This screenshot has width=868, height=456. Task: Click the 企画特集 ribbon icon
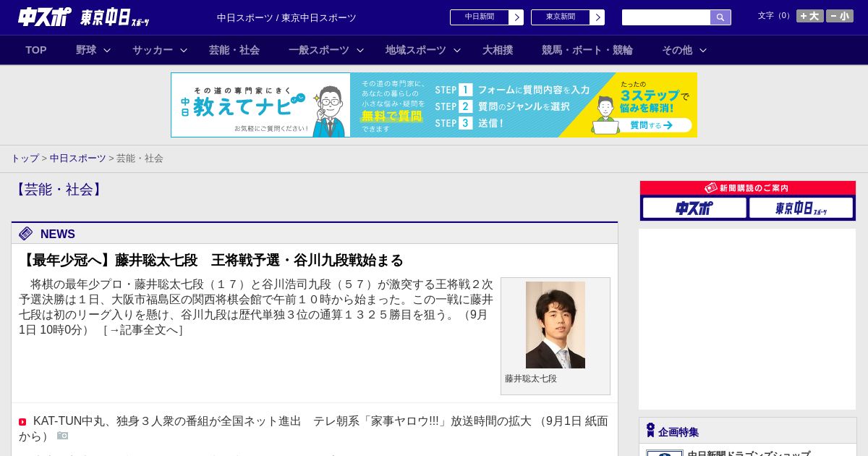[650, 430]
